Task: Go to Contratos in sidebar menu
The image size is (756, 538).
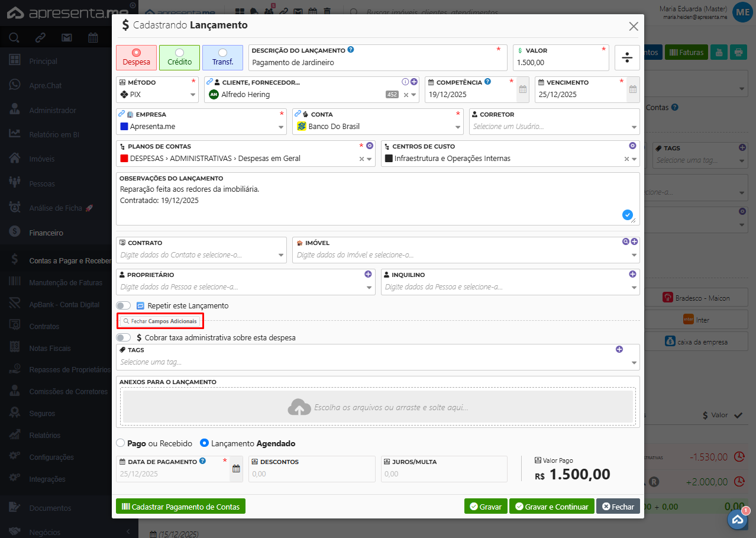Action: [44, 326]
